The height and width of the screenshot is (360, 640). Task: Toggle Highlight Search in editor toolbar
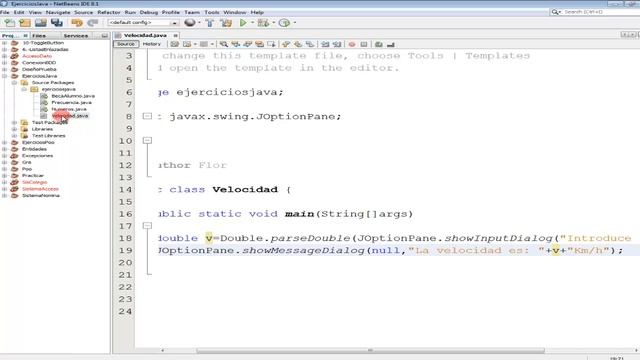[259, 44]
